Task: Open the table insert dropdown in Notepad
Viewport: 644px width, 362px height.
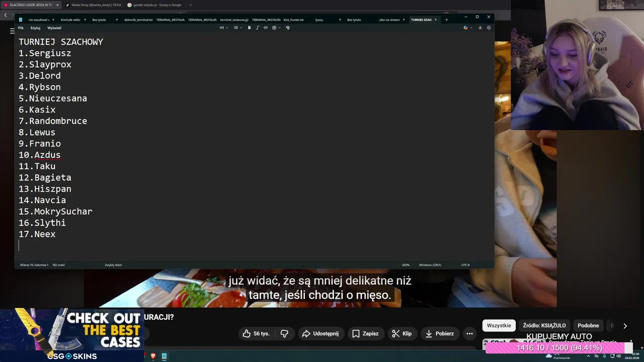Action: click(276, 28)
